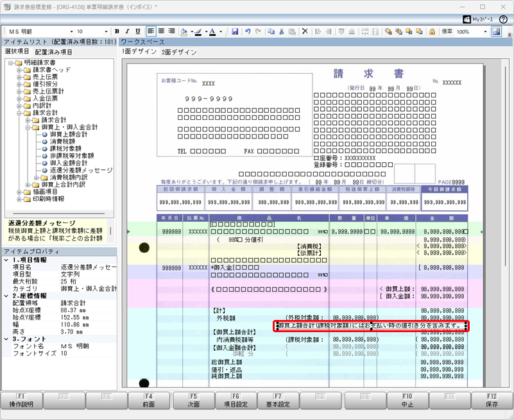Open the font color dropdown arrow
The width and height of the screenshot is (514, 420).
220,32
